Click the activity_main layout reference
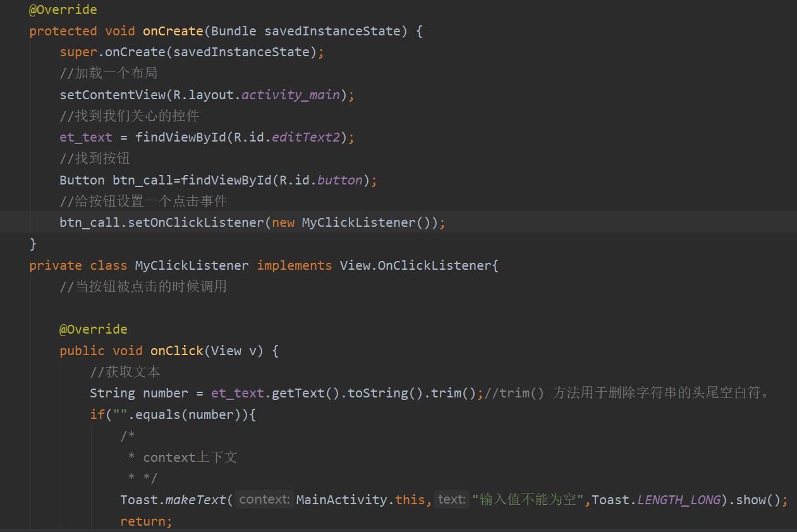Image resolution: width=797 pixels, height=532 pixels. (290, 94)
